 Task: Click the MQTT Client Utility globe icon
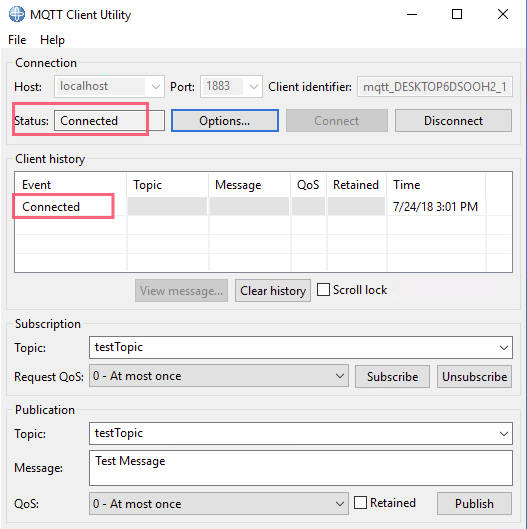(x=17, y=15)
